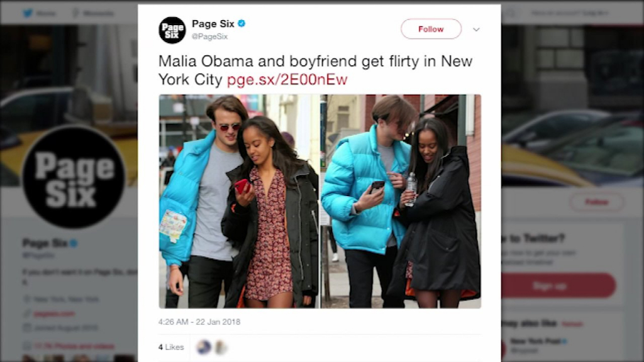
Task: View the left photo with red phone
Action: pyautogui.click(x=238, y=201)
